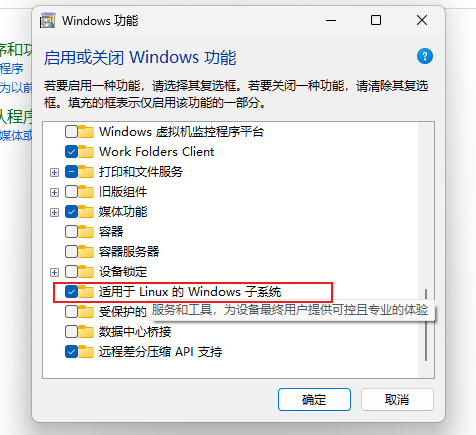Expand the 打印和文件服务 tree node
This screenshot has height=435, width=476.
pyautogui.click(x=54, y=172)
